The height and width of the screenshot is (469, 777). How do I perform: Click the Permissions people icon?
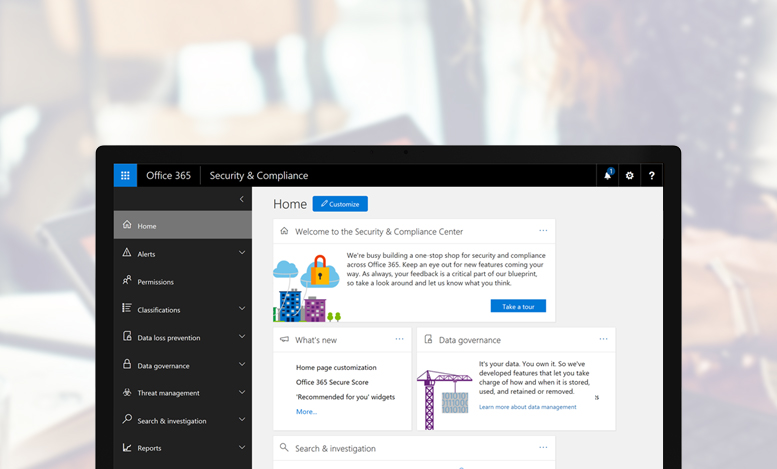coord(127,281)
